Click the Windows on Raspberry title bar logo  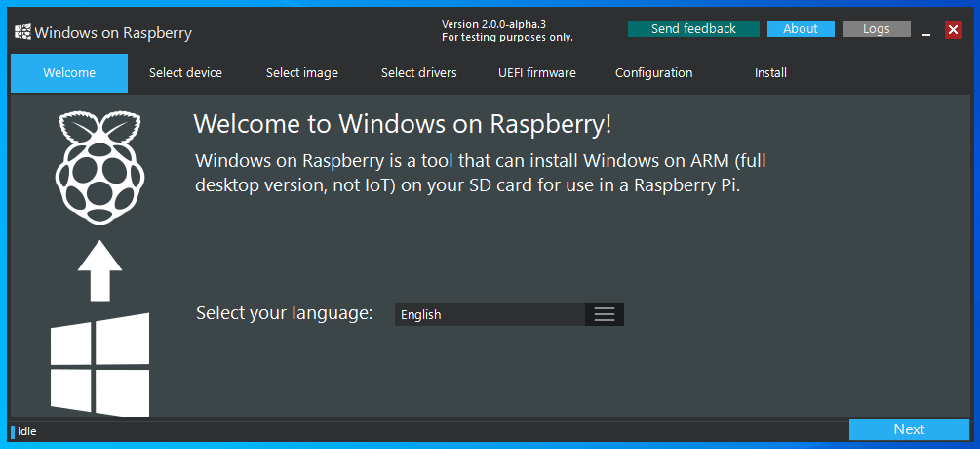(x=22, y=33)
